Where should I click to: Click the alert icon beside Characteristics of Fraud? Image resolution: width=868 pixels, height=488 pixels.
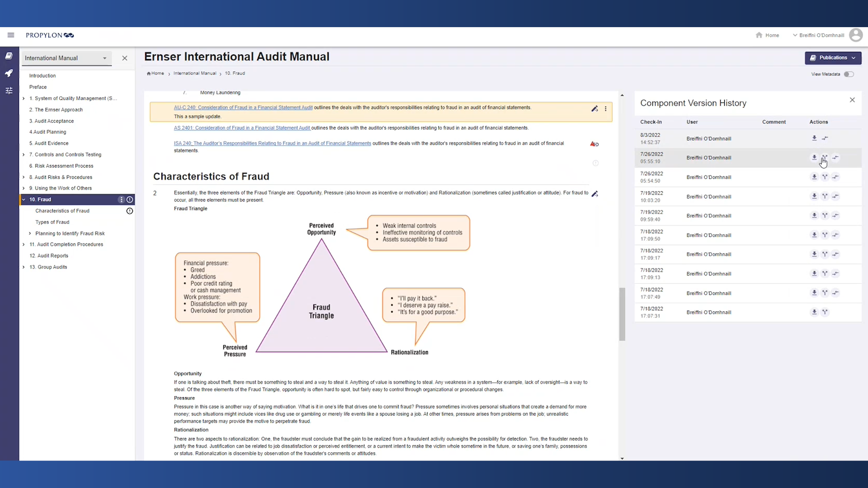130,211
